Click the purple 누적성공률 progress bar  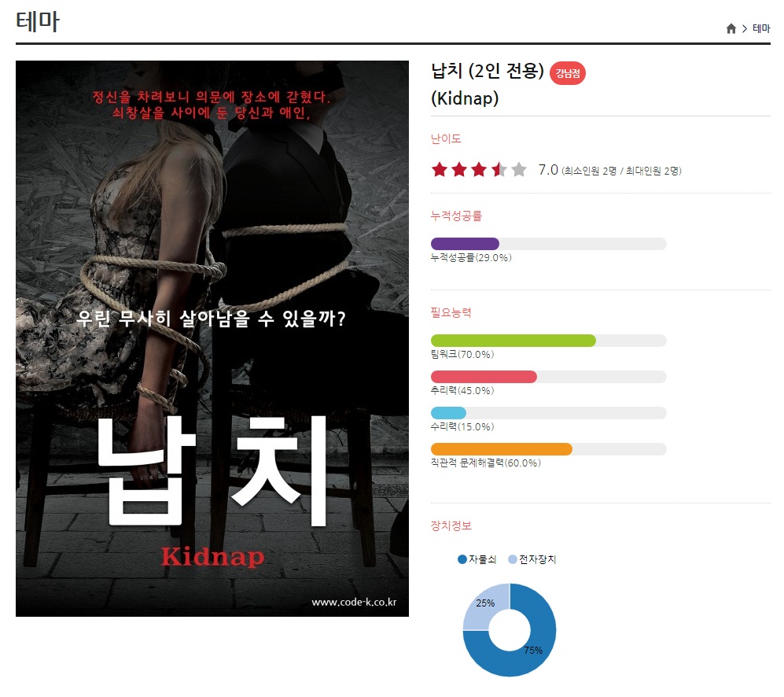465,244
